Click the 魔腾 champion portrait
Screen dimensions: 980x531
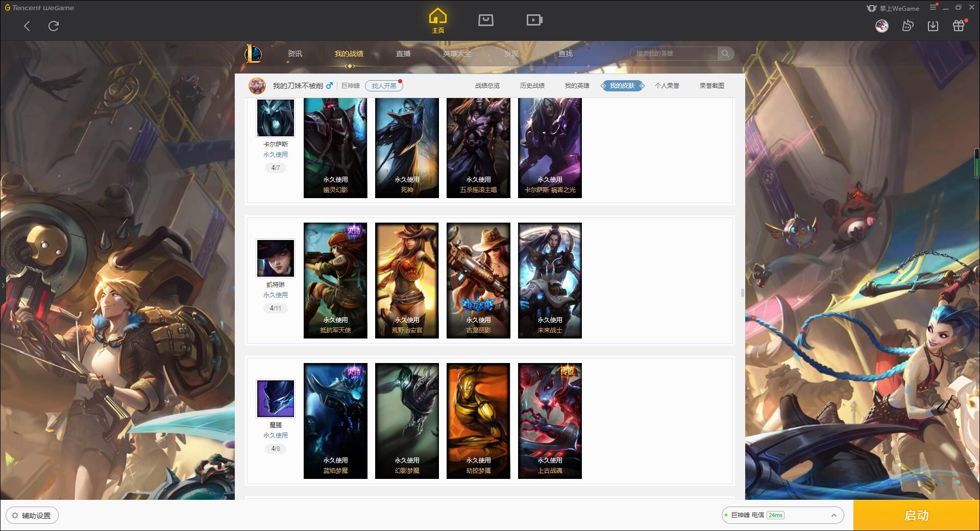click(x=276, y=399)
